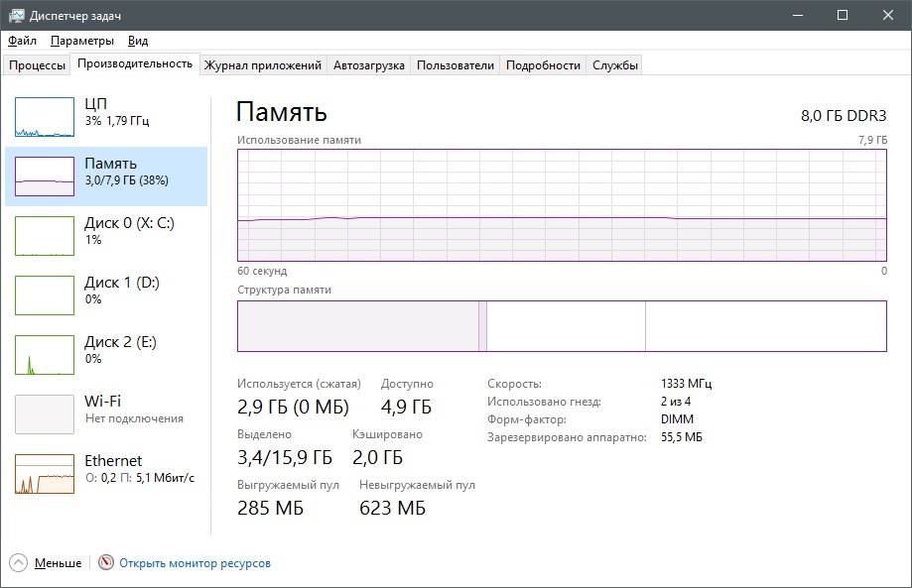Switch to the Процессы tab

37,65
